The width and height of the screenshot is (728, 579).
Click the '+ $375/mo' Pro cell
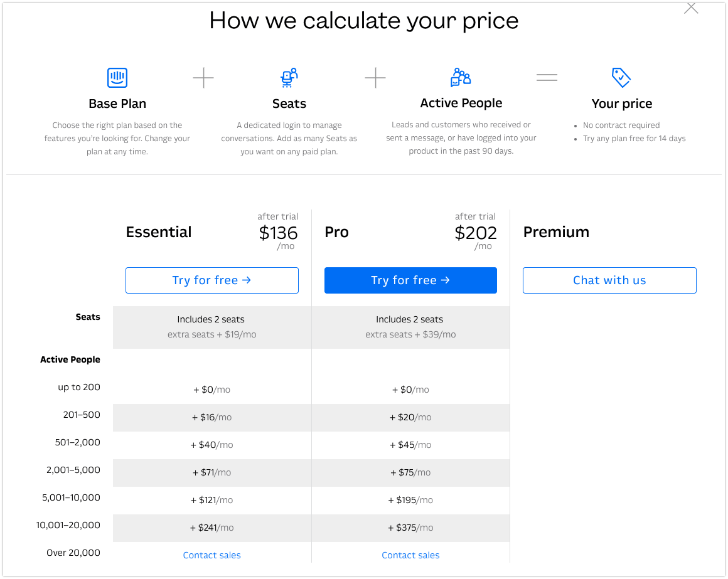(x=410, y=528)
